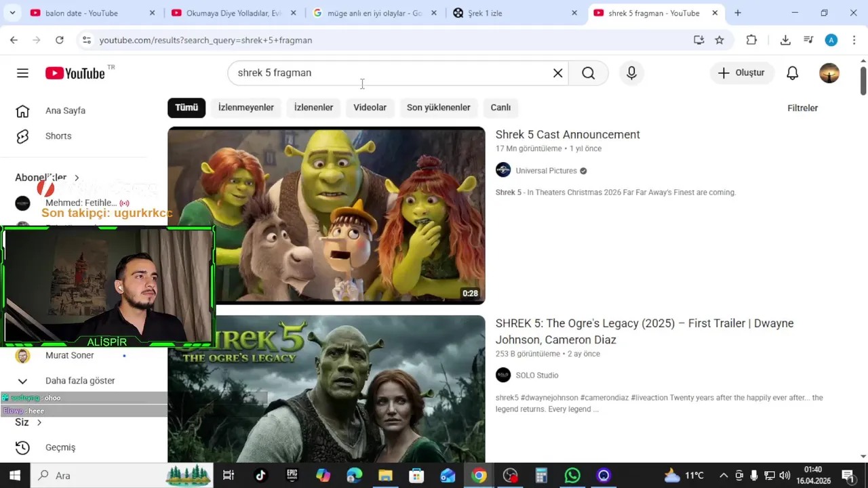This screenshot has width=868, height=488.
Task: Open Shorts from the sidebar
Action: tap(58, 136)
